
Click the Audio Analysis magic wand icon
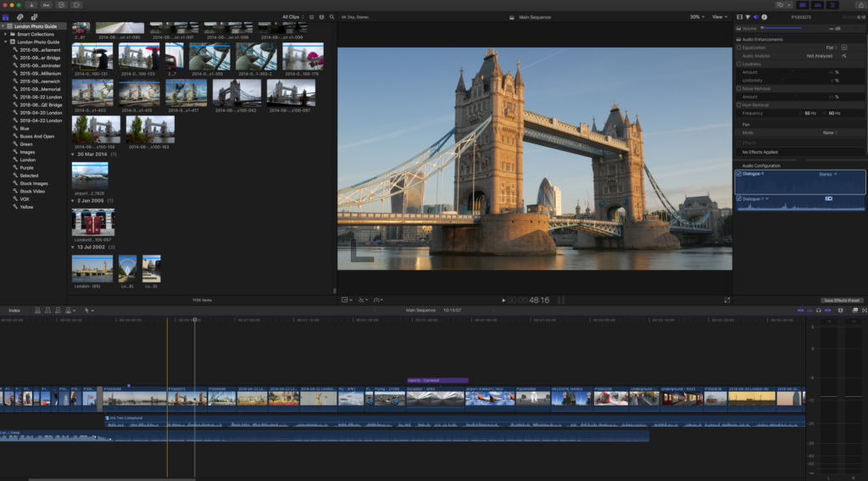click(844, 56)
